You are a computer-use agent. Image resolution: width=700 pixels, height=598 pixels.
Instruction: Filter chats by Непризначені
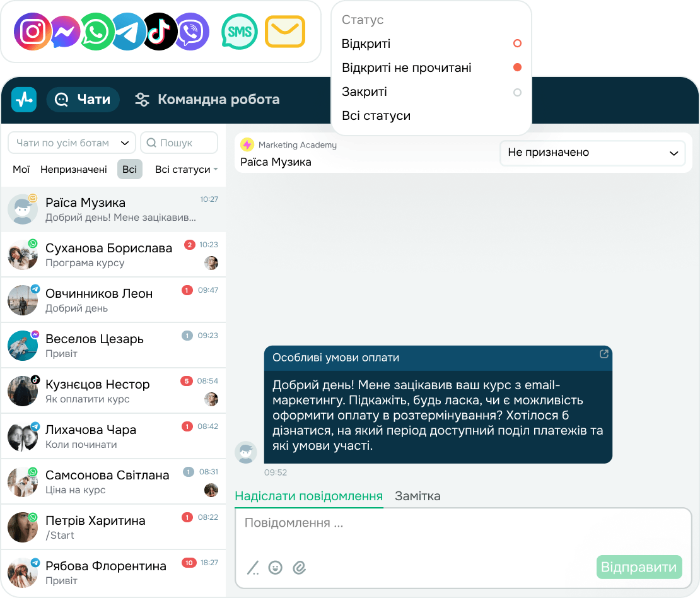click(x=74, y=169)
